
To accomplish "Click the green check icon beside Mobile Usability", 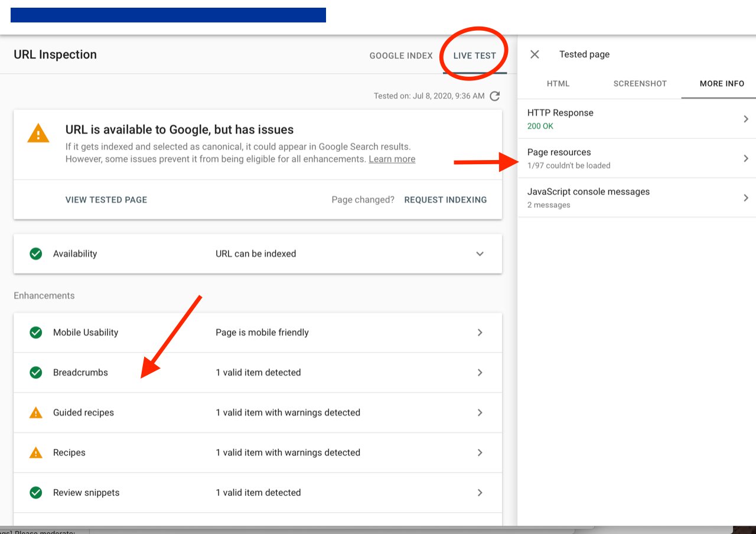I will pyautogui.click(x=35, y=333).
